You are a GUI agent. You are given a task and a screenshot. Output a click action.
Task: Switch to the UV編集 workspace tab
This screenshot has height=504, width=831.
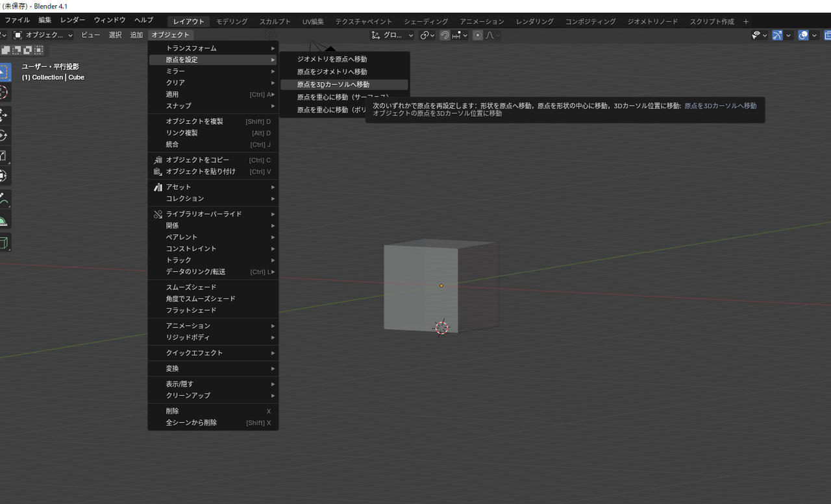click(x=313, y=21)
